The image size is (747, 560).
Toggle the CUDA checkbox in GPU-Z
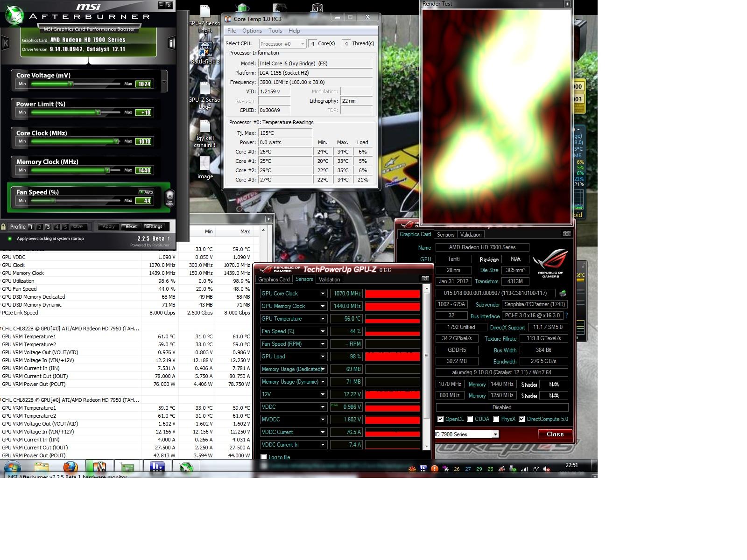point(470,419)
